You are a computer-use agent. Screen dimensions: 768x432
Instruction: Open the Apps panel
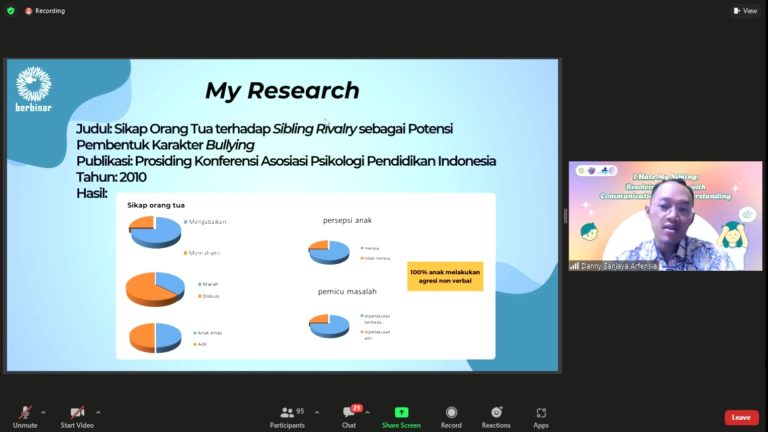(541, 415)
